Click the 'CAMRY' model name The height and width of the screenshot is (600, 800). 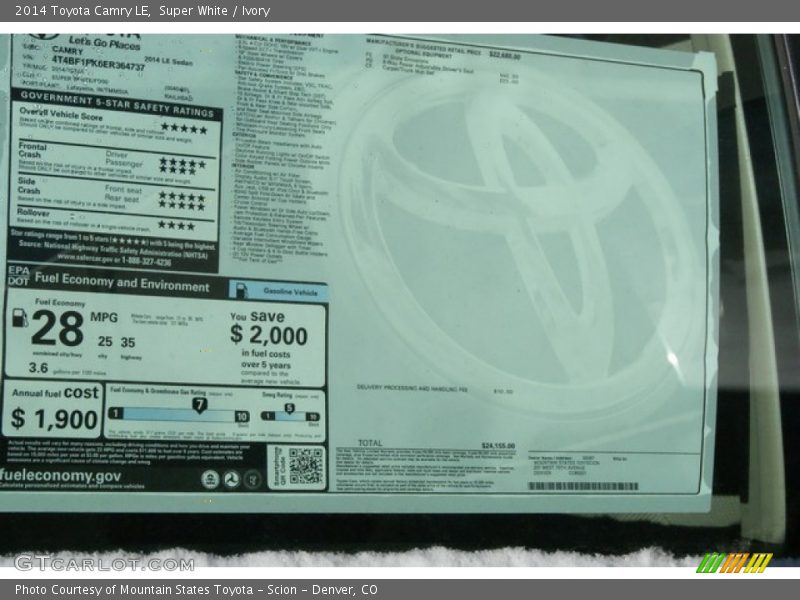[67, 51]
